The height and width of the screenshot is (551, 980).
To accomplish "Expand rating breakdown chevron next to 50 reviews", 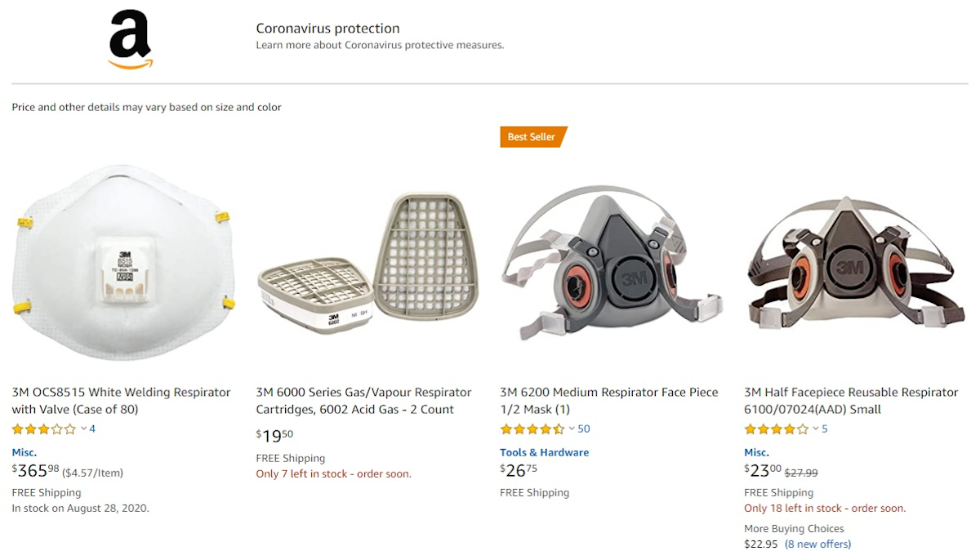I will 572,429.
